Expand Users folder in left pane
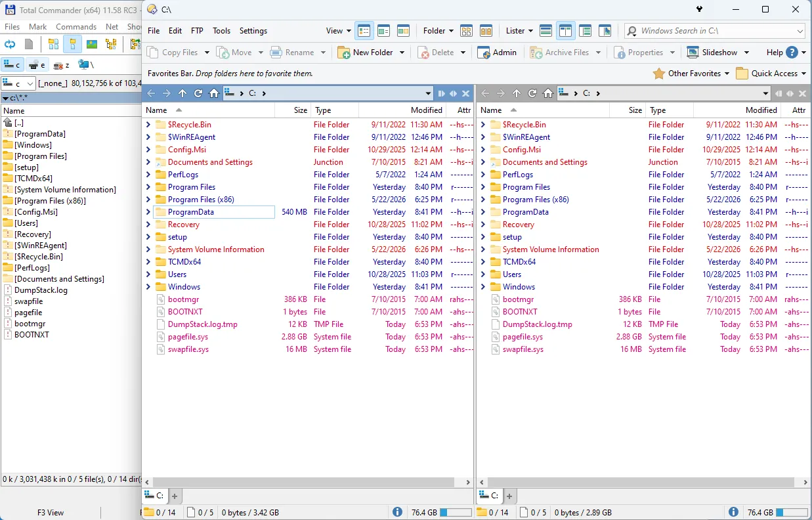Screen dimensions: 812x520 (148, 274)
